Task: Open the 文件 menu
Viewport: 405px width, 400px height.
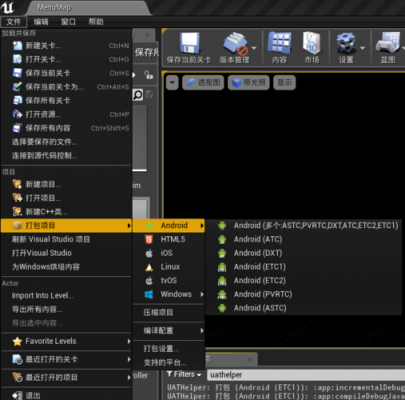Action: (x=13, y=22)
